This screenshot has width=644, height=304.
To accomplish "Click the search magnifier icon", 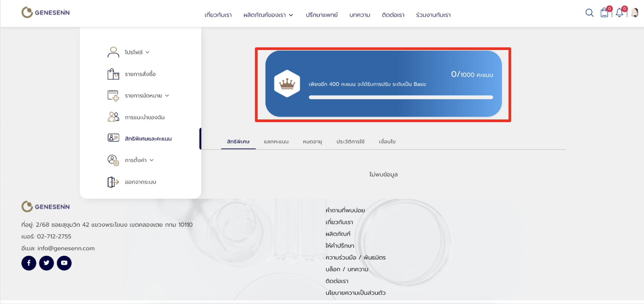I will coord(589,13).
